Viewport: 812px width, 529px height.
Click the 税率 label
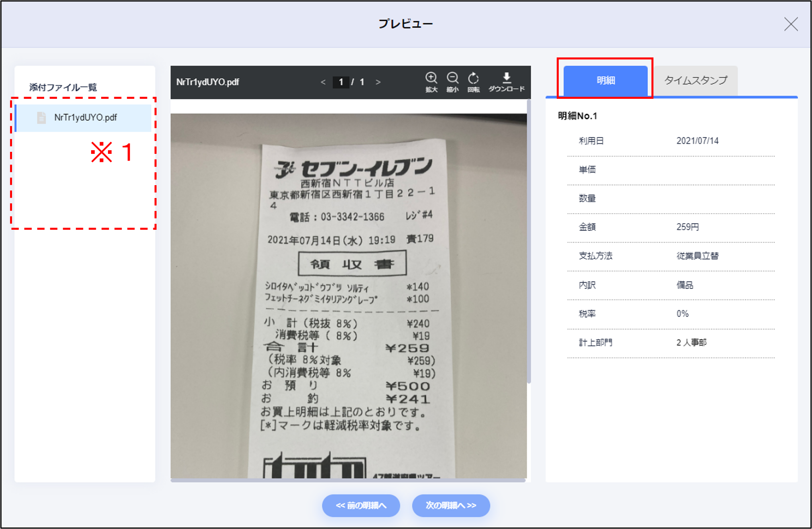coord(587,314)
